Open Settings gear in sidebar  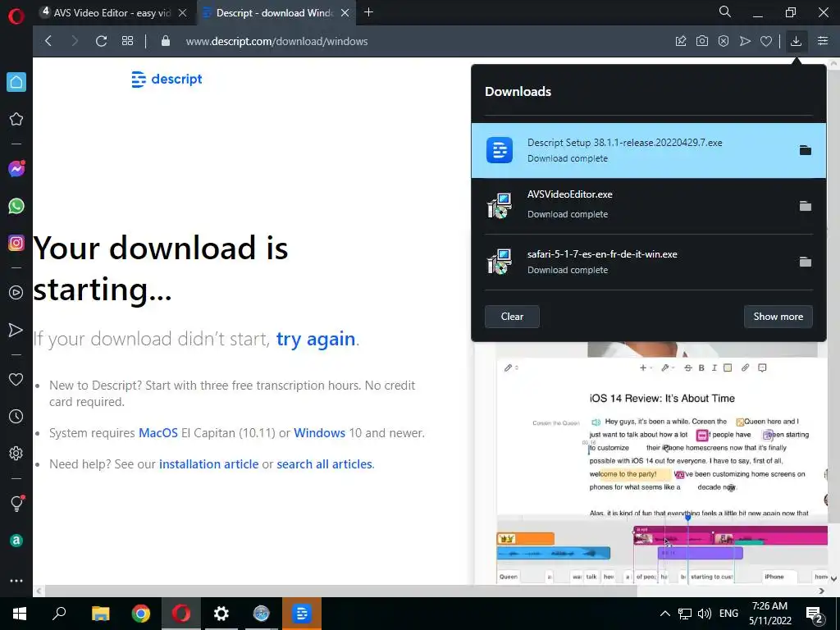(16, 453)
